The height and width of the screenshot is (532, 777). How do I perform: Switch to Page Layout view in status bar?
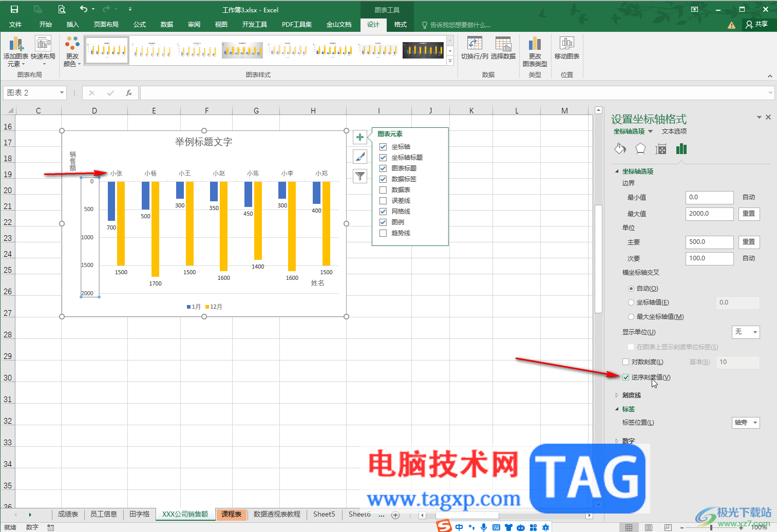click(x=649, y=527)
